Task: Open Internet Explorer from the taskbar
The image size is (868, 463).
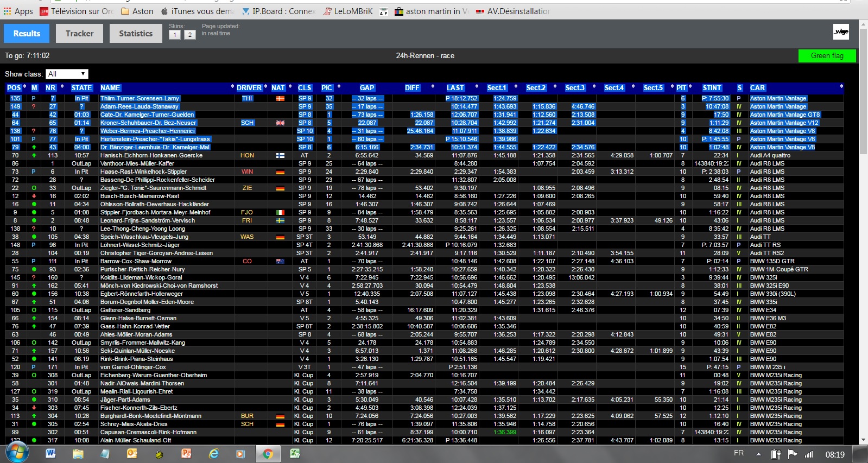Action: (x=213, y=453)
